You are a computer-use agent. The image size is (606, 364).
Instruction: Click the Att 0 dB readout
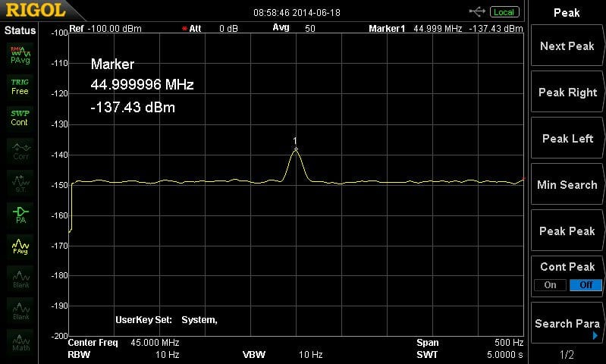(209, 29)
